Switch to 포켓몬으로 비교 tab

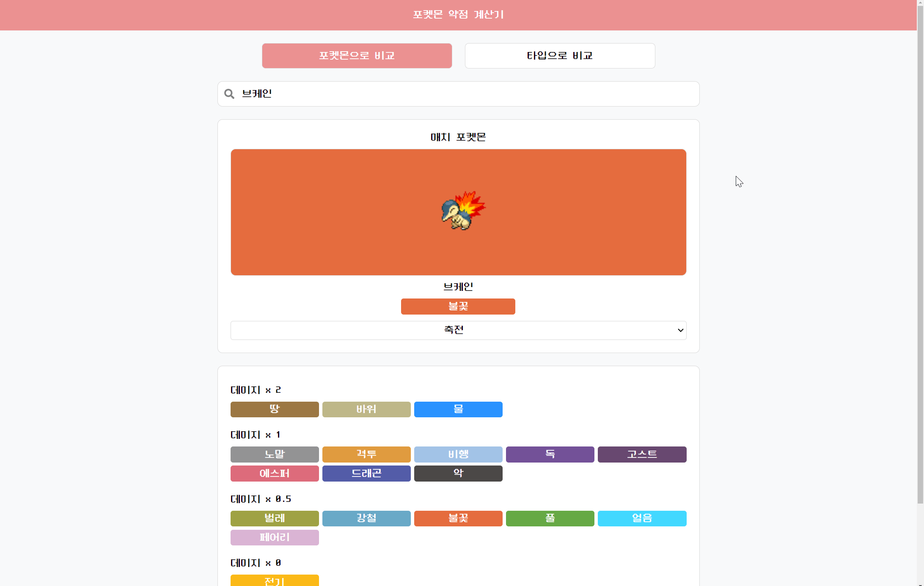[357, 56]
